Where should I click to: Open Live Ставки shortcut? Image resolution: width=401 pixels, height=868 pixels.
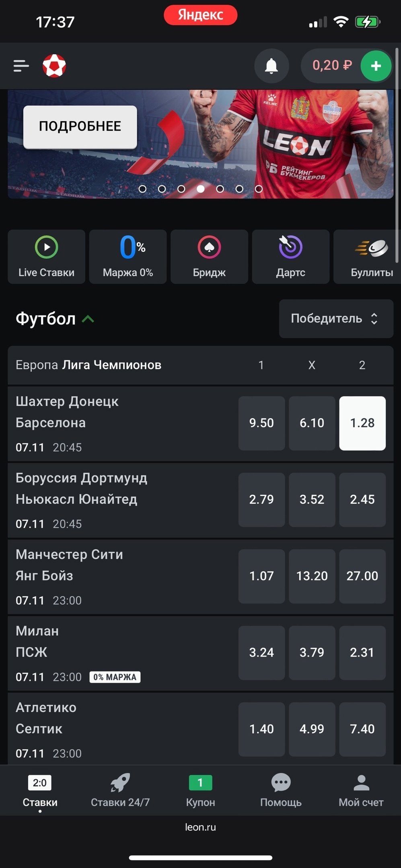coord(47,257)
